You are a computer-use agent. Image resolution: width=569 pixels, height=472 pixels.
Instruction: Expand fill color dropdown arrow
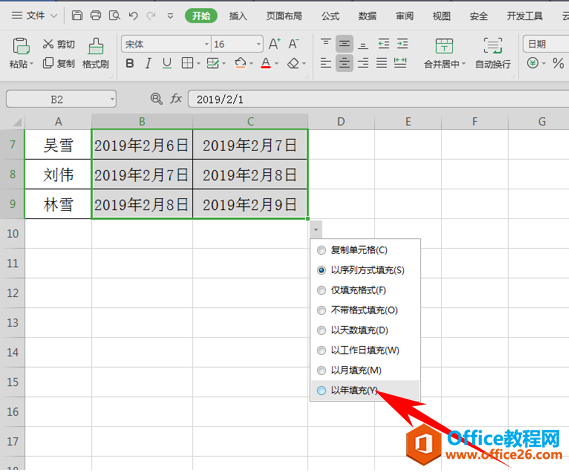click(251, 63)
